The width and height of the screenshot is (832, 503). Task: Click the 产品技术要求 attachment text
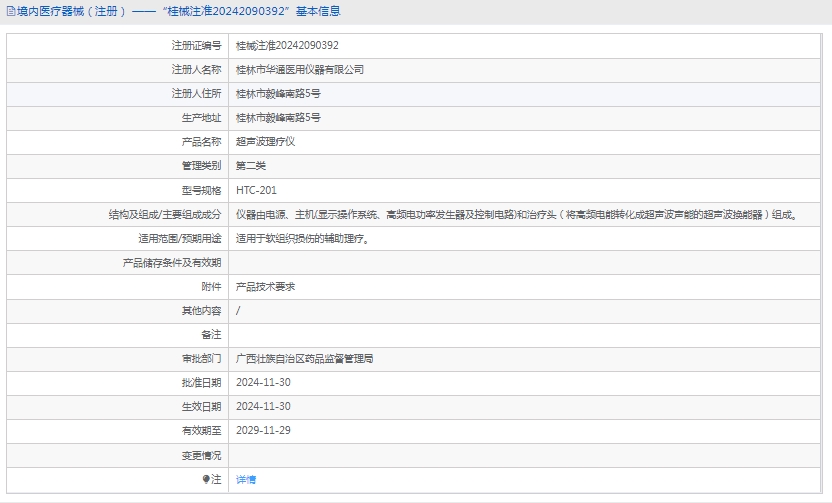(265, 287)
